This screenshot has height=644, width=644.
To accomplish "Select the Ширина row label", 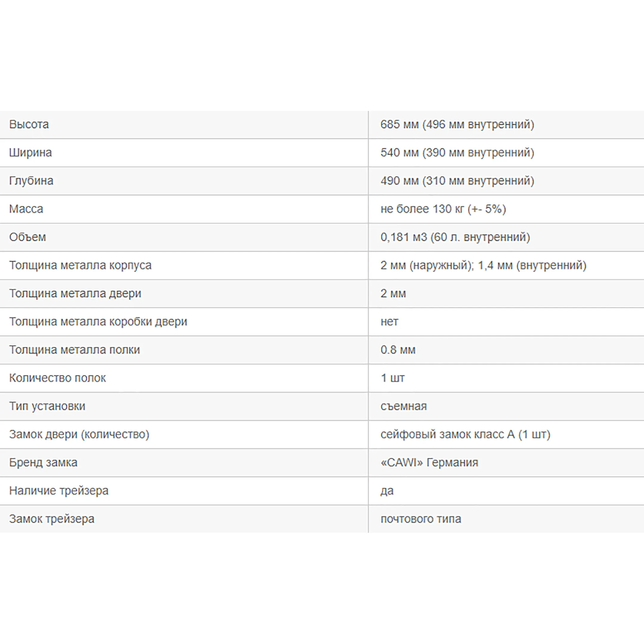I will [30, 153].
